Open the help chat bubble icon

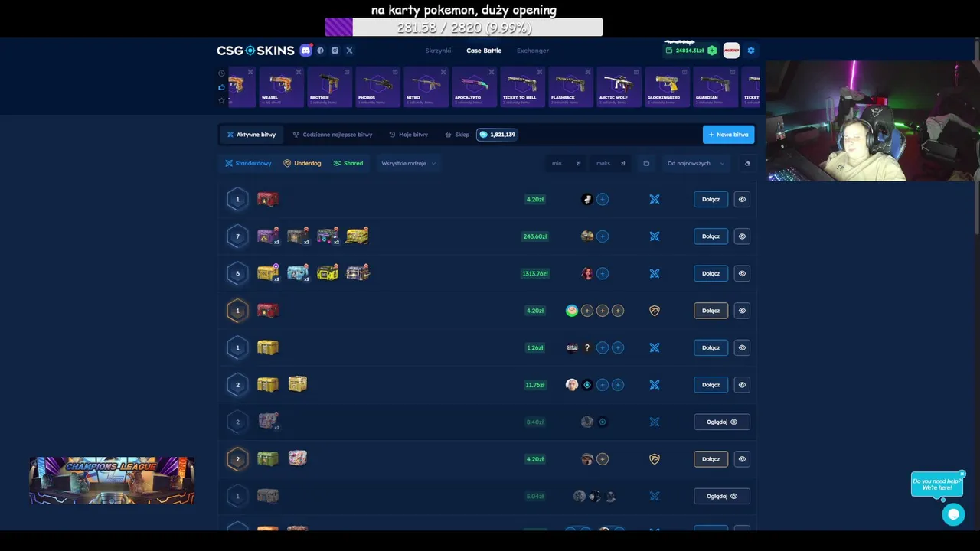[x=953, y=514]
